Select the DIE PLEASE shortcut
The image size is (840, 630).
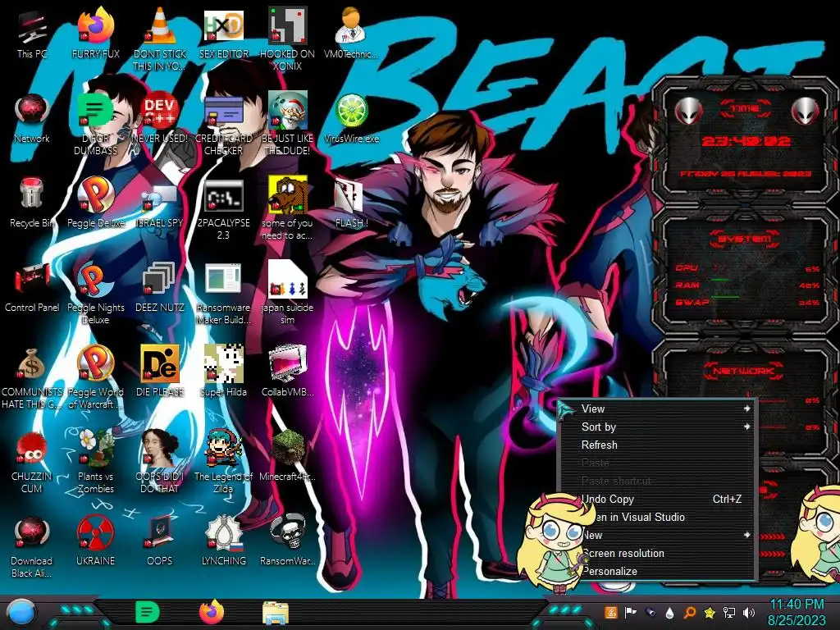point(160,372)
